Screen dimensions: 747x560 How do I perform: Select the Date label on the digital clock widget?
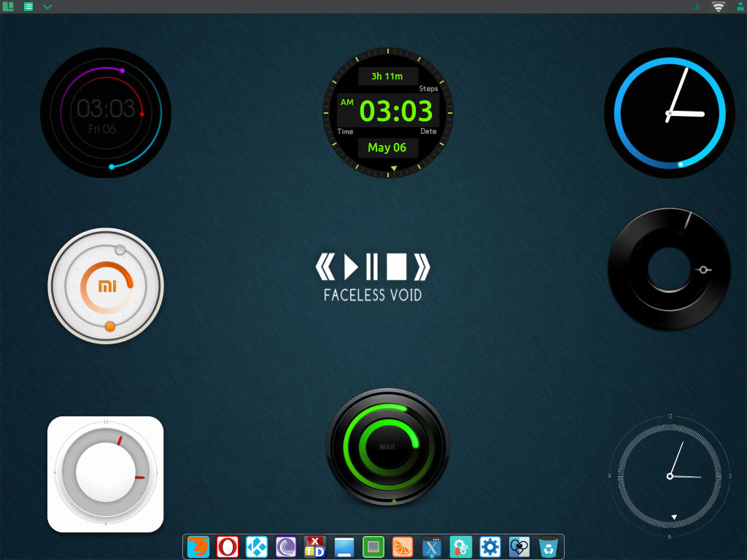pyautogui.click(x=428, y=132)
